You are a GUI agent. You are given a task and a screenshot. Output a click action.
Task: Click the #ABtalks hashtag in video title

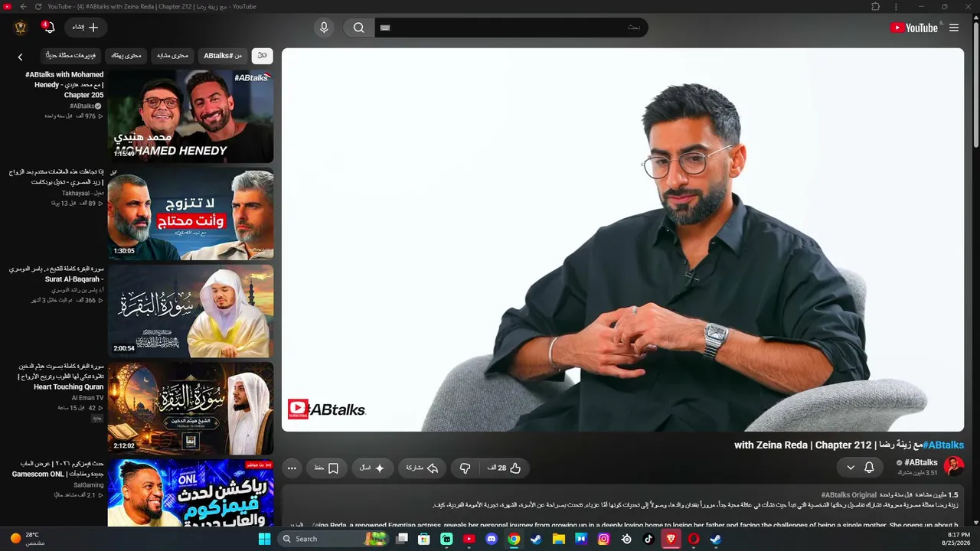point(943,445)
